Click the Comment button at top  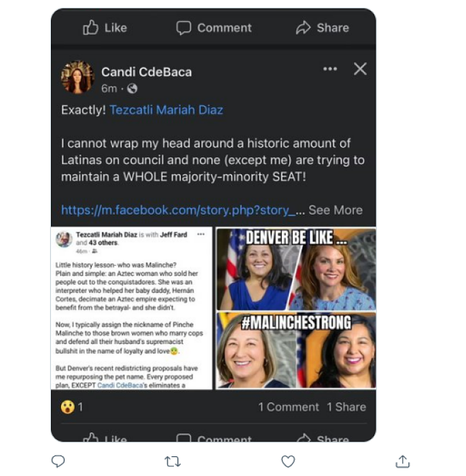(x=213, y=28)
